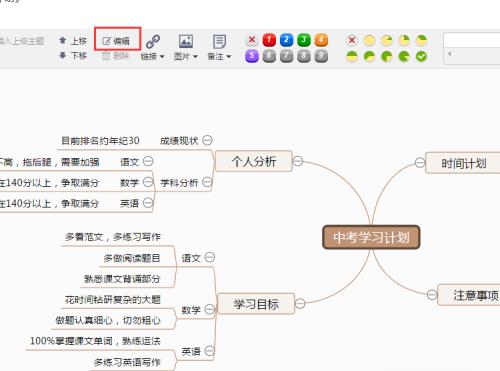
Task: Click the picture insert icon
Action: (x=186, y=41)
